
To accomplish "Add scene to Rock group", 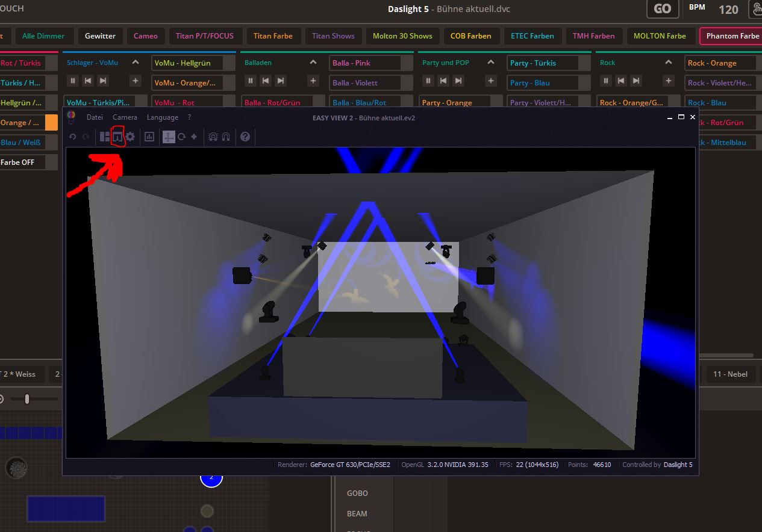I will click(x=669, y=81).
